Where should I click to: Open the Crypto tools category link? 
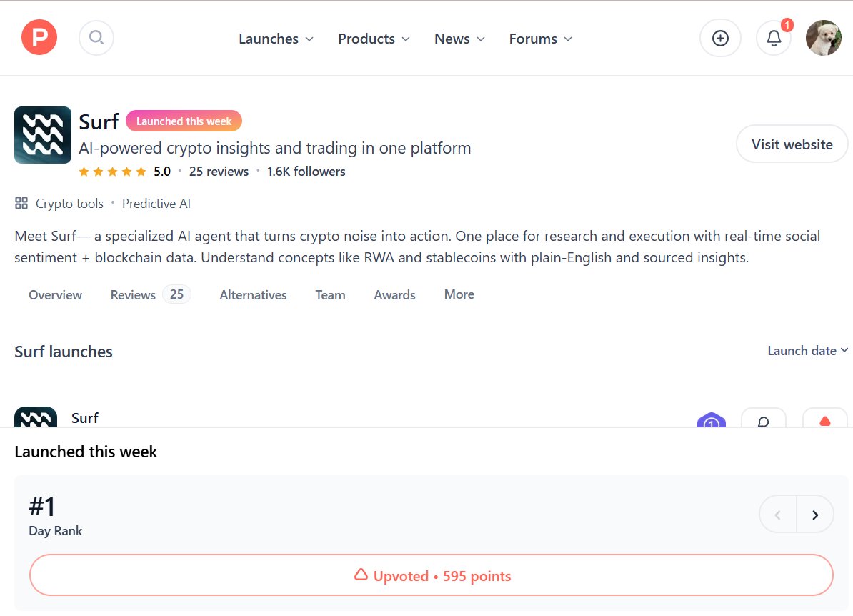tap(69, 204)
